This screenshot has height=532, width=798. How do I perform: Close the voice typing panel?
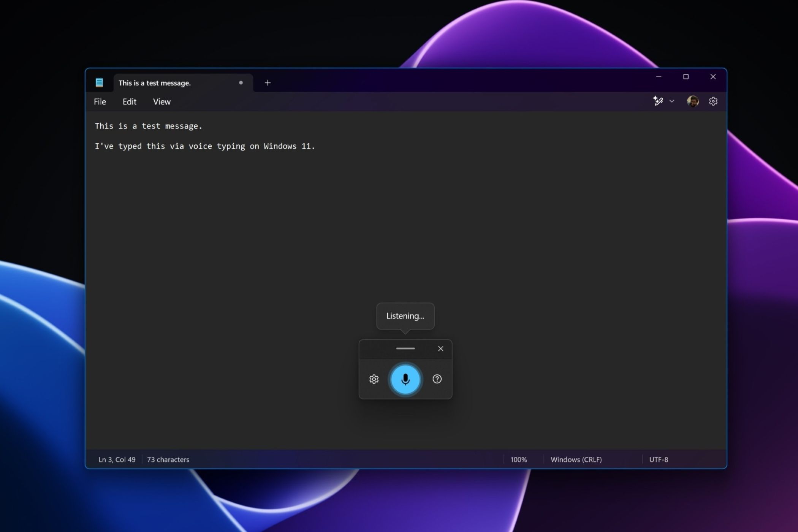coord(440,348)
